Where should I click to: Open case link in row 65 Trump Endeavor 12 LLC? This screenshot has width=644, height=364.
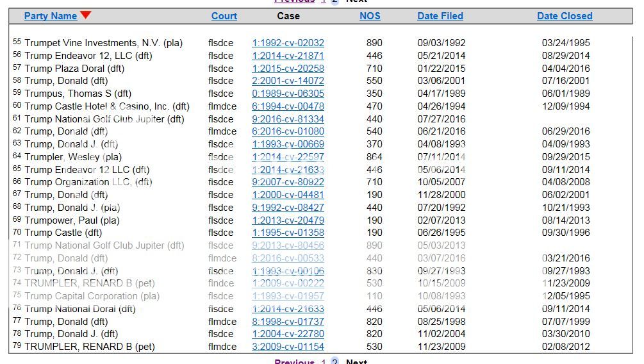click(288, 169)
